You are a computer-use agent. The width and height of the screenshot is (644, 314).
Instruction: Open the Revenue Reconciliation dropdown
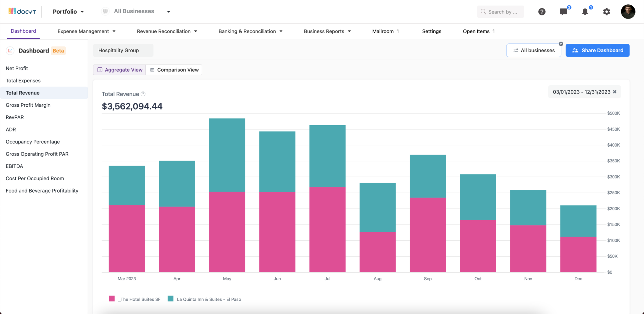pos(167,31)
